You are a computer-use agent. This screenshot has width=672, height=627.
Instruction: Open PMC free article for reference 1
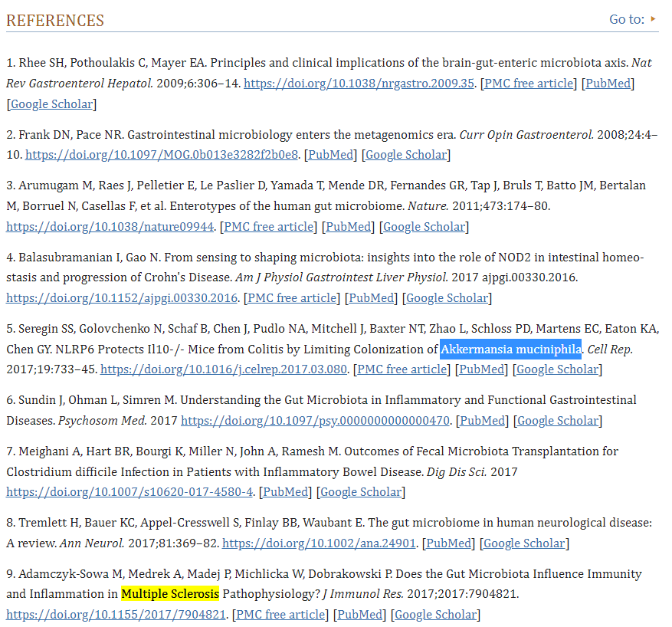click(x=529, y=84)
